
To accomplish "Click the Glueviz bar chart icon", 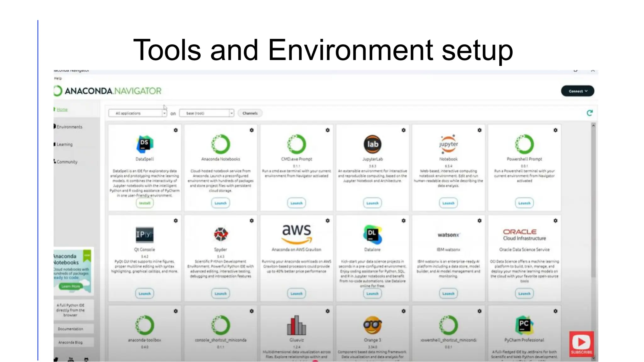I will click(297, 325).
